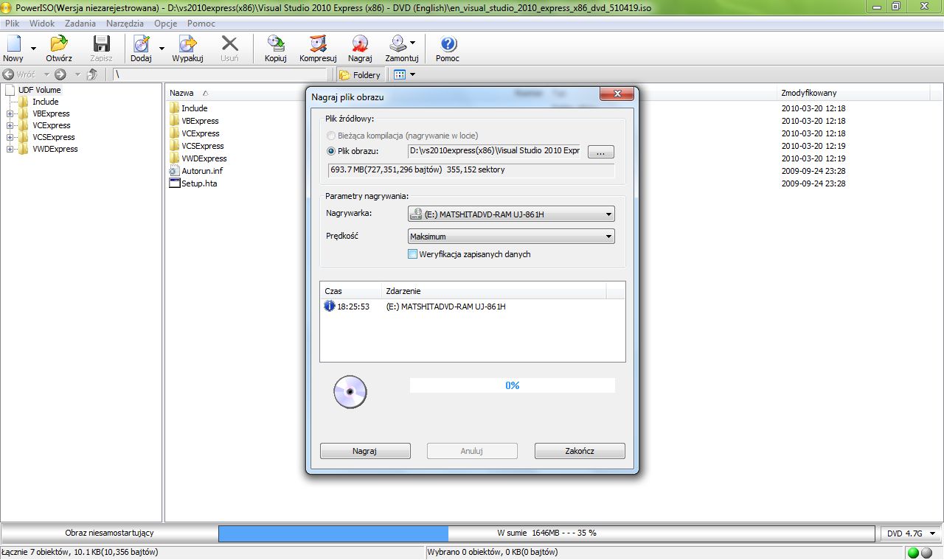Open the Narzędzia menu
The image size is (944, 560).
click(x=125, y=24)
